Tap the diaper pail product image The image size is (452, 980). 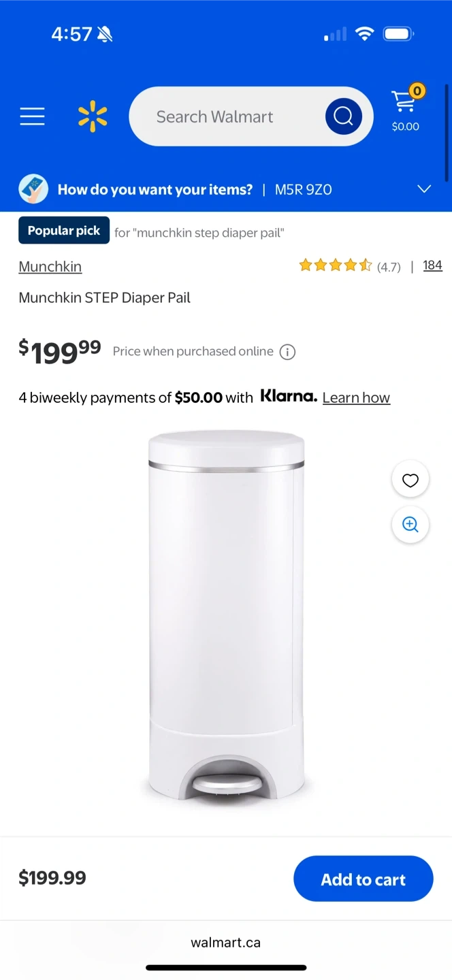coord(226,616)
